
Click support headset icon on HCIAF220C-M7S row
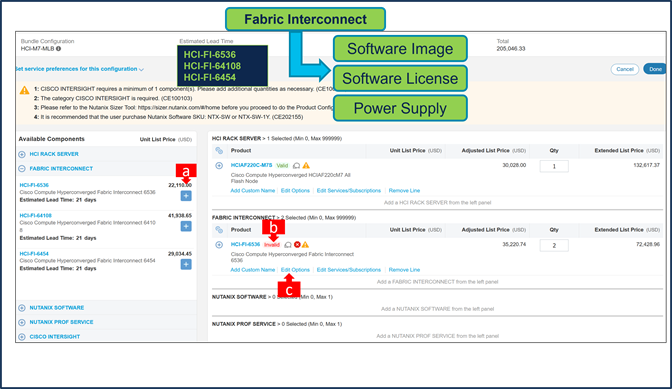tap(296, 165)
